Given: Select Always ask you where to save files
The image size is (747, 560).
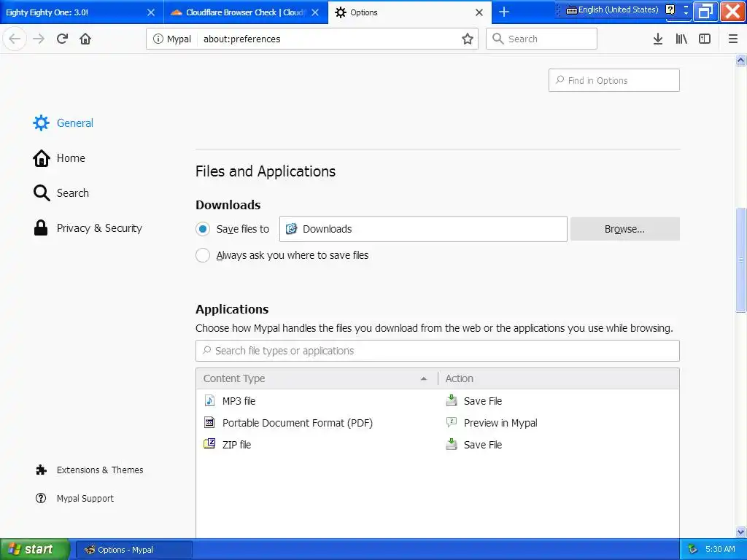Looking at the screenshot, I should (203, 255).
